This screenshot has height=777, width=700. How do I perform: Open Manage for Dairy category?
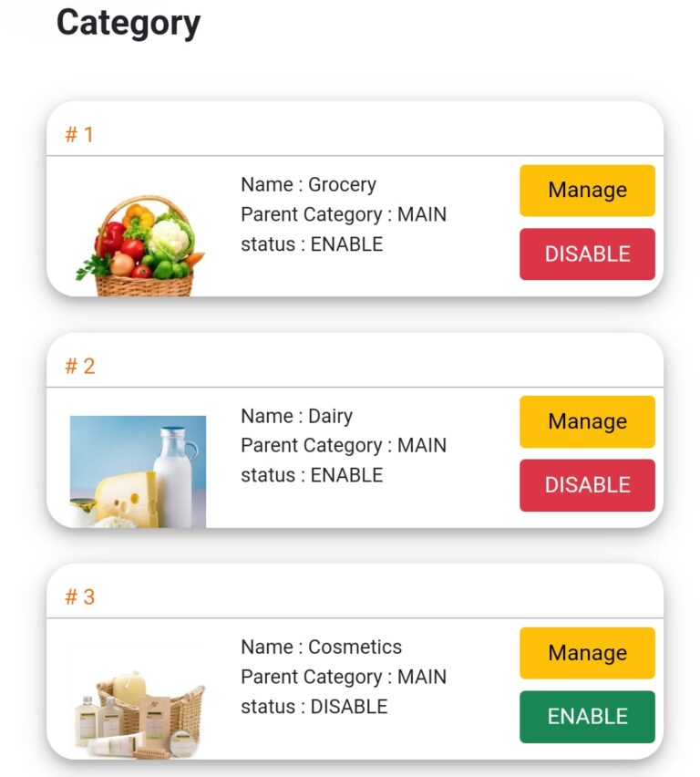(x=587, y=421)
